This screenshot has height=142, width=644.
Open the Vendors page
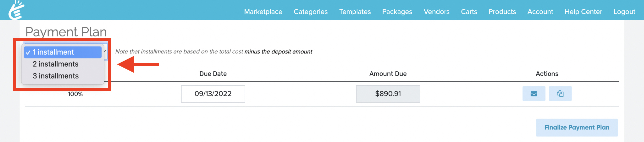[436, 12]
